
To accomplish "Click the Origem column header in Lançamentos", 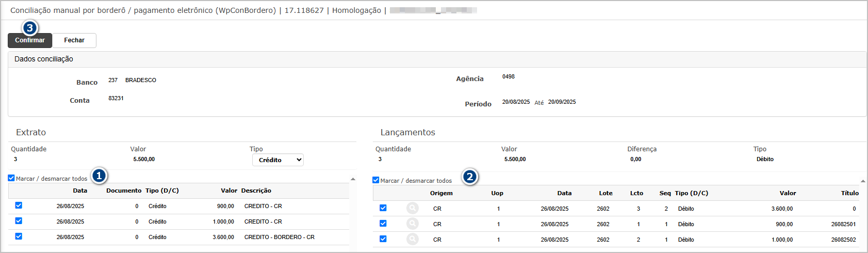I will (x=441, y=193).
